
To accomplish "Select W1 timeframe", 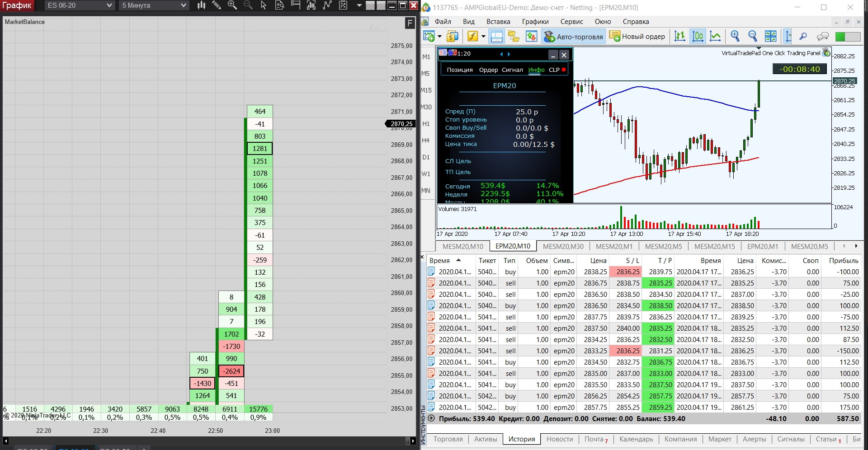I will [x=426, y=174].
